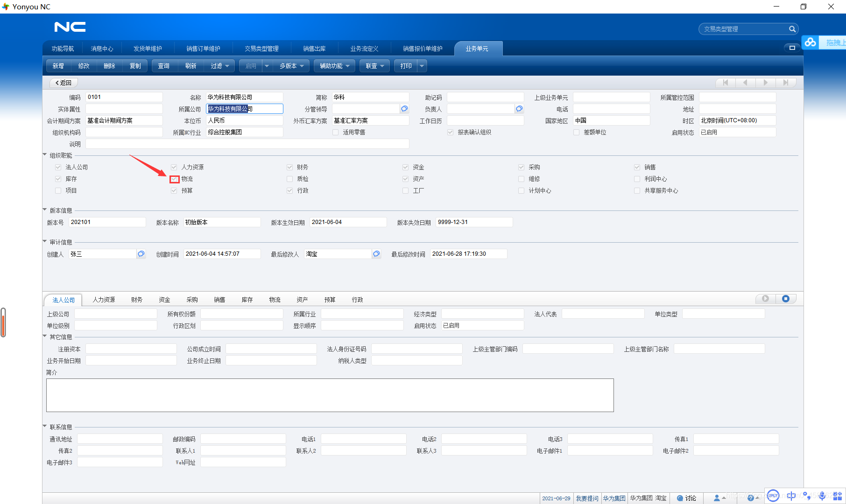Click the grid toolbox icon in the input method bar

tap(838, 496)
